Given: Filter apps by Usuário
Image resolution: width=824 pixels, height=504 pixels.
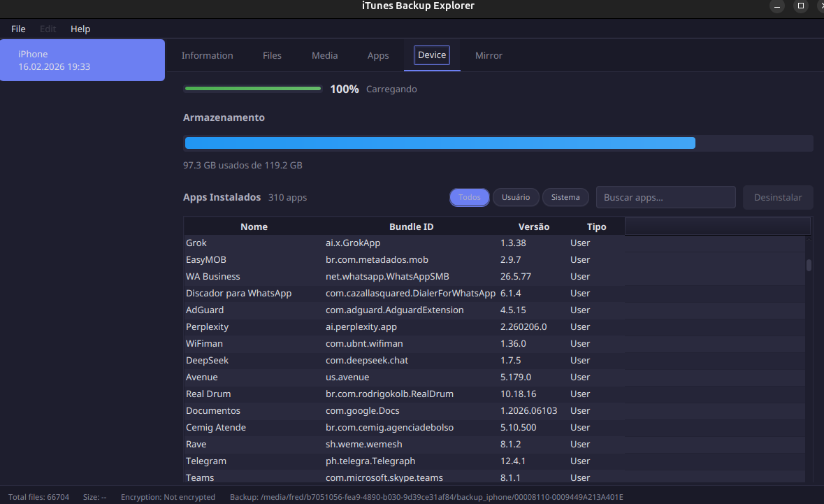Looking at the screenshot, I should 516,197.
